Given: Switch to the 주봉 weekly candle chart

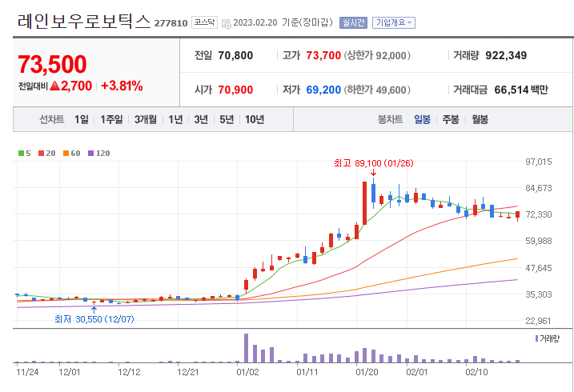Looking at the screenshot, I should [x=451, y=119].
